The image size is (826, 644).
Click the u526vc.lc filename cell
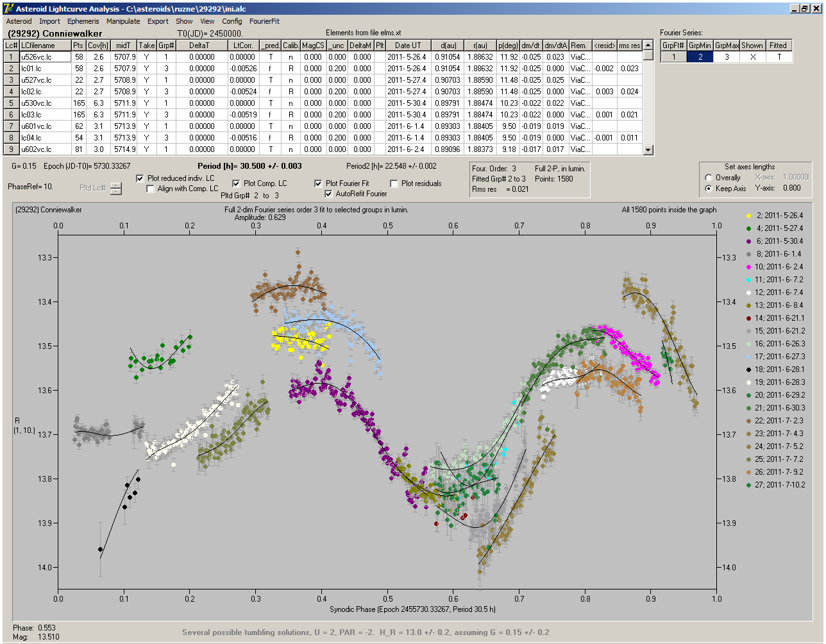click(46, 57)
